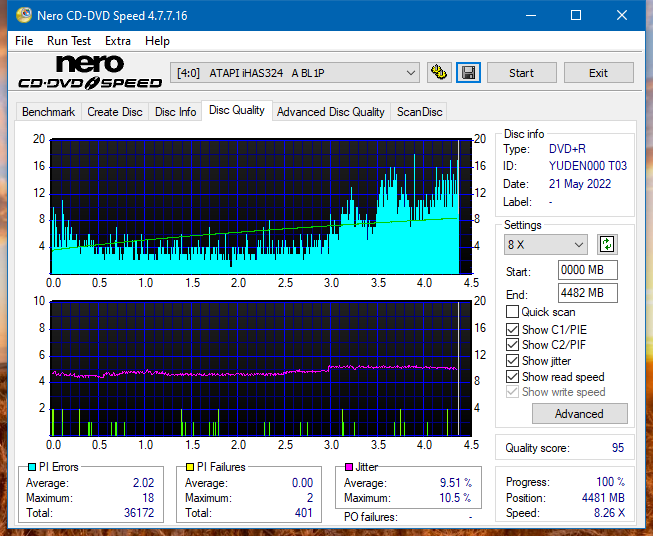
Task: Expand the 8 X speed dropdown
Action: click(546, 245)
